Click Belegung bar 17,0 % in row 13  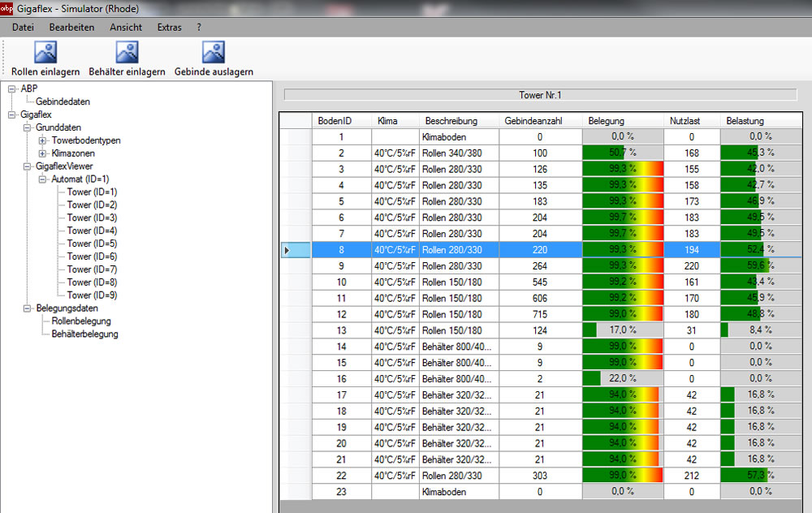coord(623,330)
